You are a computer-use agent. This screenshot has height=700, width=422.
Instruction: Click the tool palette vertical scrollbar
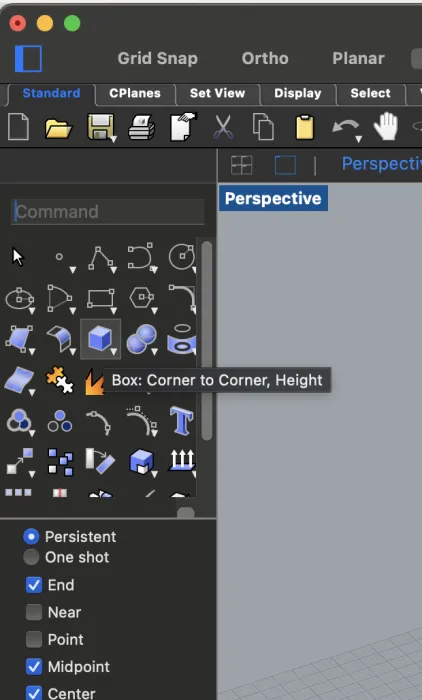(x=206, y=341)
